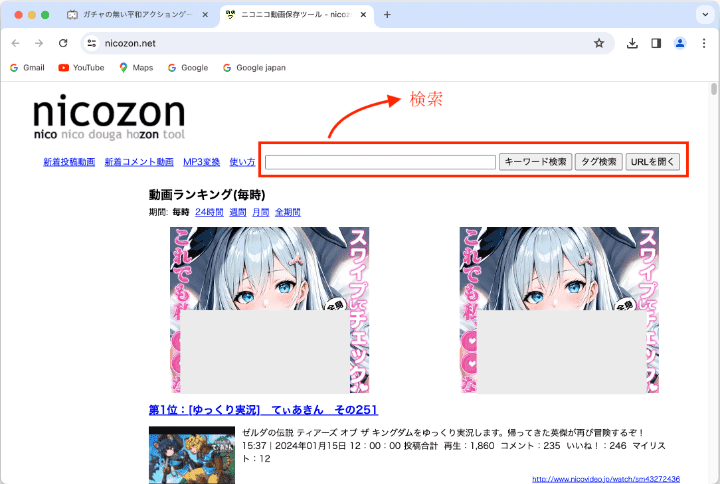
Task: Expand the tab search chevron
Action: pos(705,15)
